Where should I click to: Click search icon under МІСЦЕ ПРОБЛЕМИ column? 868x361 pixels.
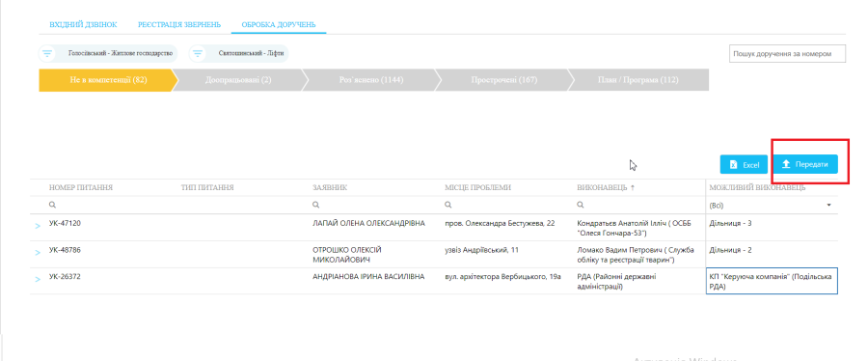448,205
